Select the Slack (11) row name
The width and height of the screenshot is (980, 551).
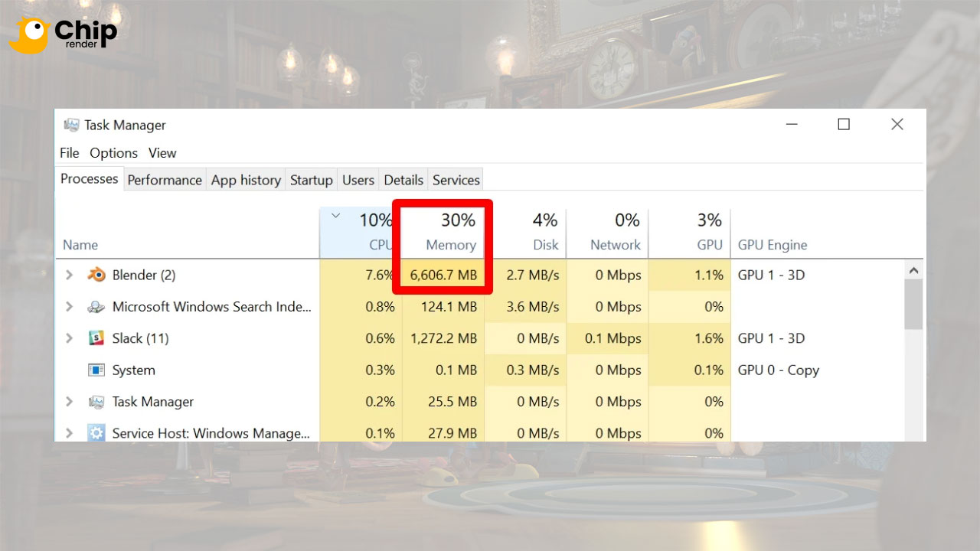point(140,338)
